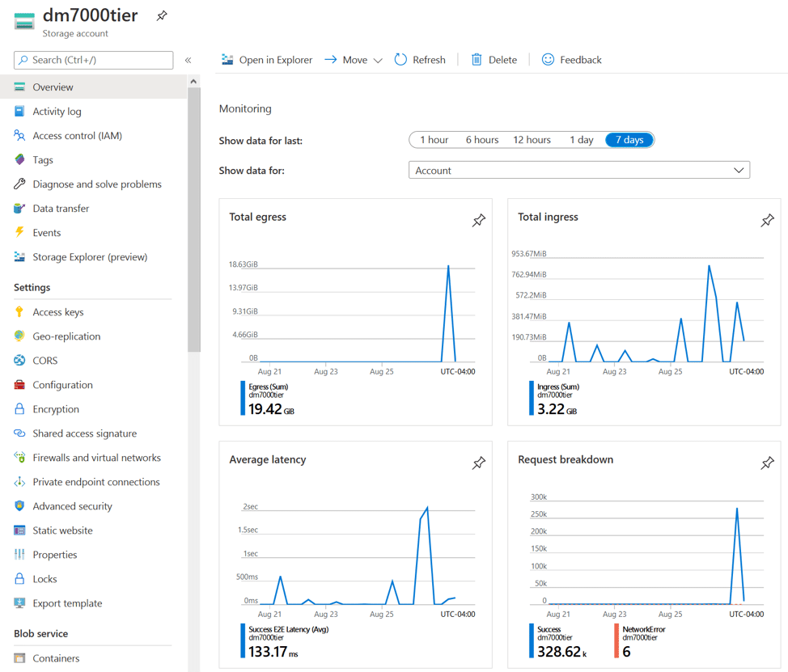Pin the dm7000tier storage account to dashboard
788x672 pixels.
pos(162,15)
